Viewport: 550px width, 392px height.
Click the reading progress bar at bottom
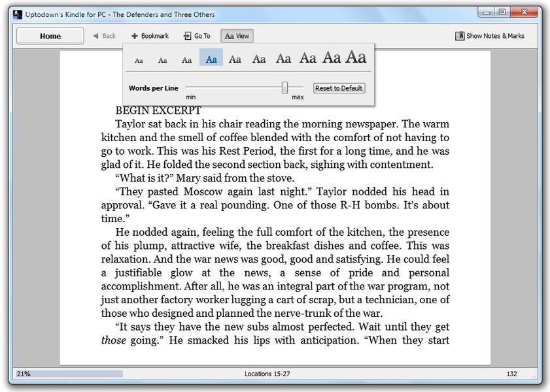tap(65, 374)
